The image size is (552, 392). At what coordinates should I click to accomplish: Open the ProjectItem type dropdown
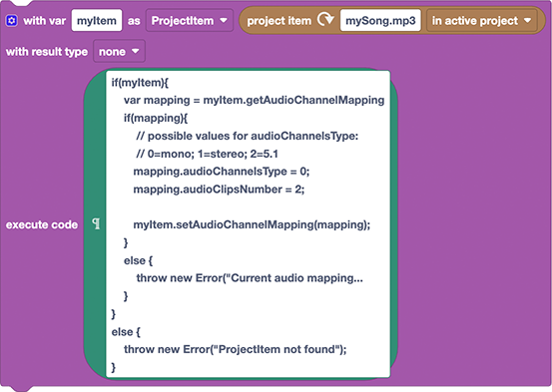pyautogui.click(x=190, y=21)
